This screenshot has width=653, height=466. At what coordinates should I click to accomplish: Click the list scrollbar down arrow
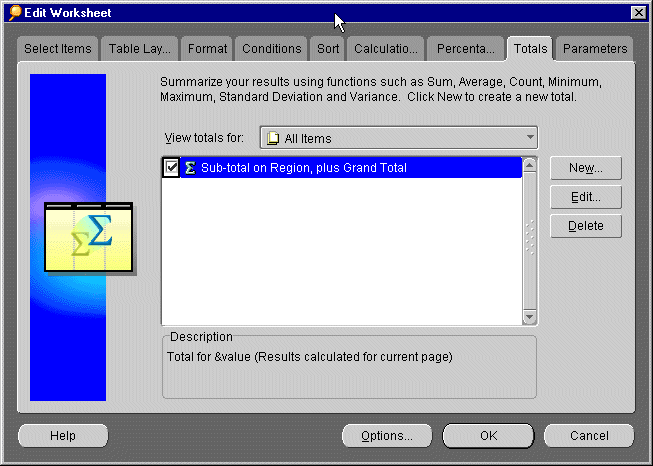click(x=530, y=317)
